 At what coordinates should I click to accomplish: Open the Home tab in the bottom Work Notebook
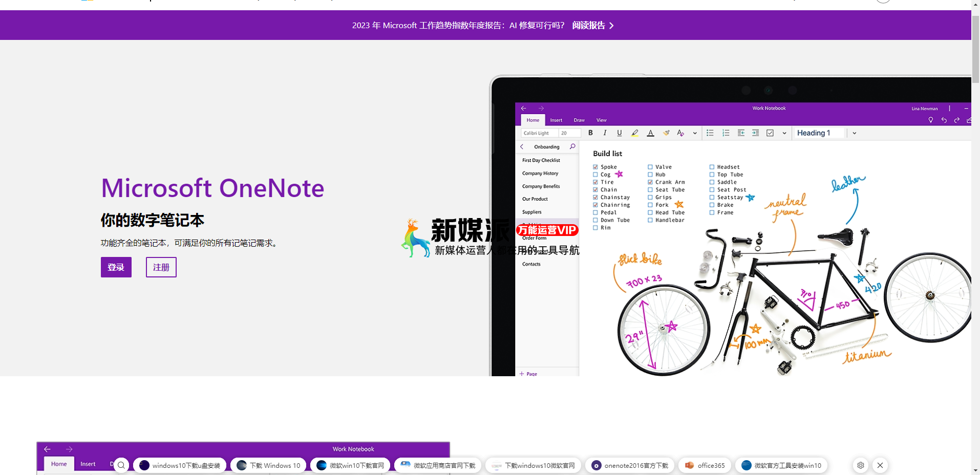[x=59, y=464]
